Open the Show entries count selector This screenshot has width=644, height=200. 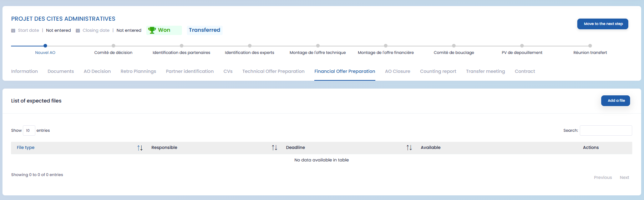(x=29, y=131)
